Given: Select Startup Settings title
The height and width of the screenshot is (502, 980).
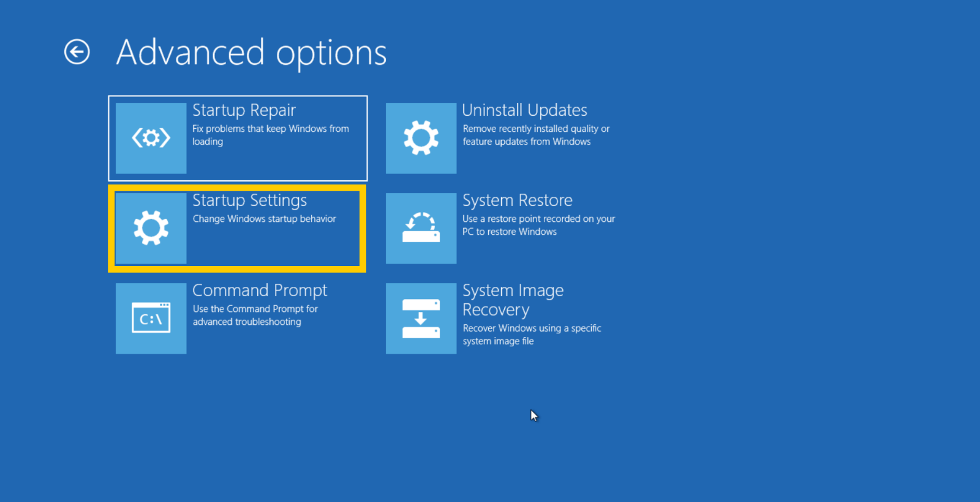Looking at the screenshot, I should 250,200.
